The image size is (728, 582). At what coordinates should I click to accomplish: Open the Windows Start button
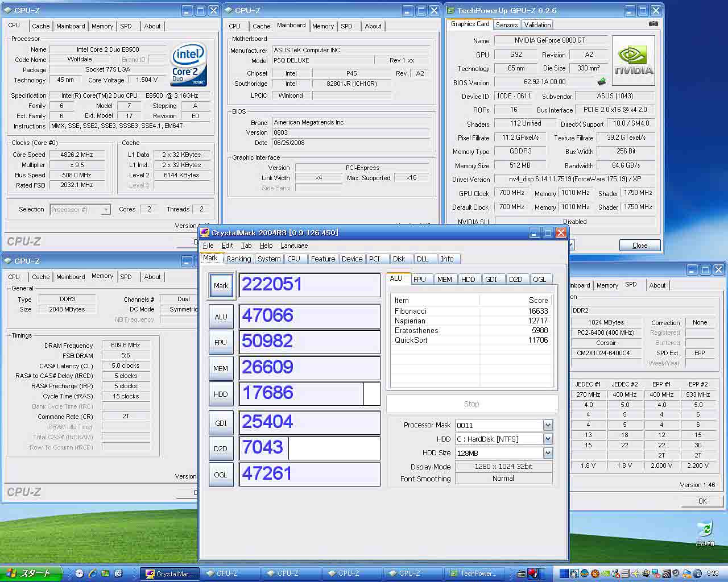click(31, 573)
